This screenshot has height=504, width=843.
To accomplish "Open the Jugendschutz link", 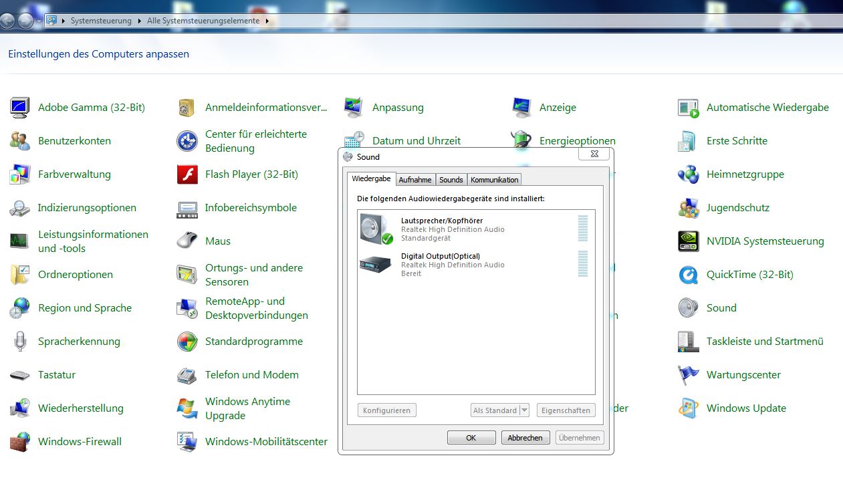I will point(737,208).
